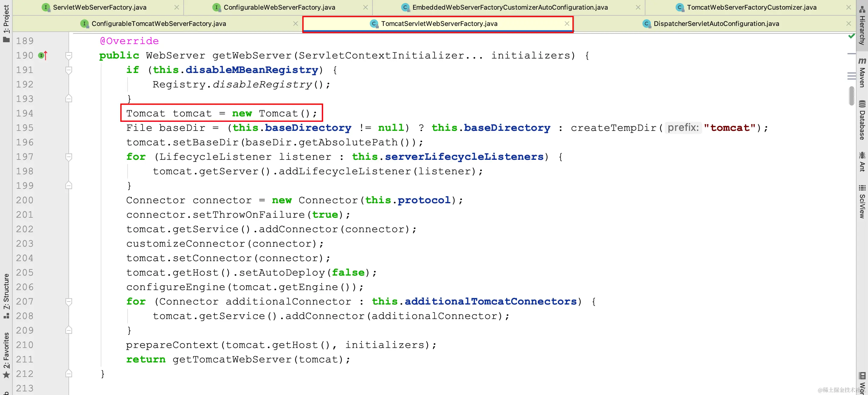Screen dimensions: 868x395
Task: Collapse the for loop fold on line 197
Action: tap(69, 157)
